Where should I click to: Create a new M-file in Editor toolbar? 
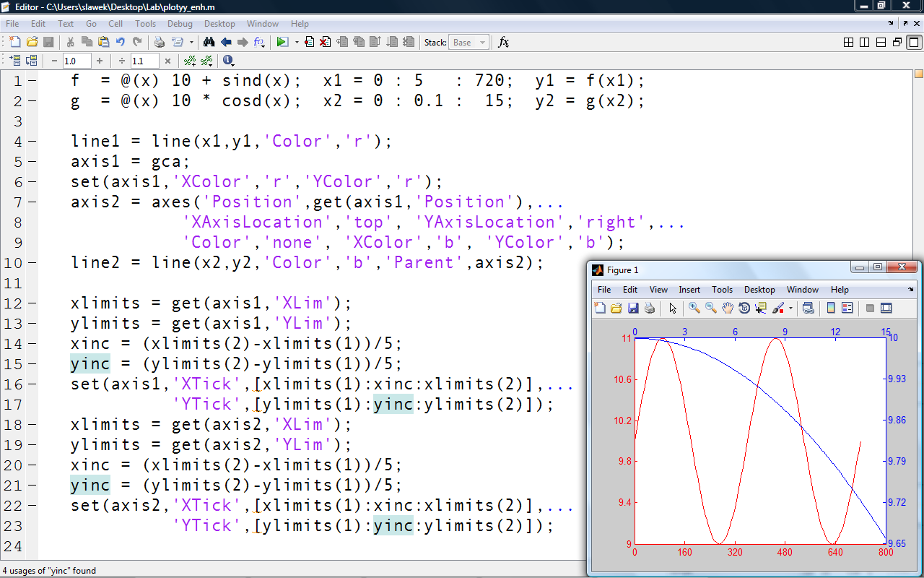pos(14,42)
